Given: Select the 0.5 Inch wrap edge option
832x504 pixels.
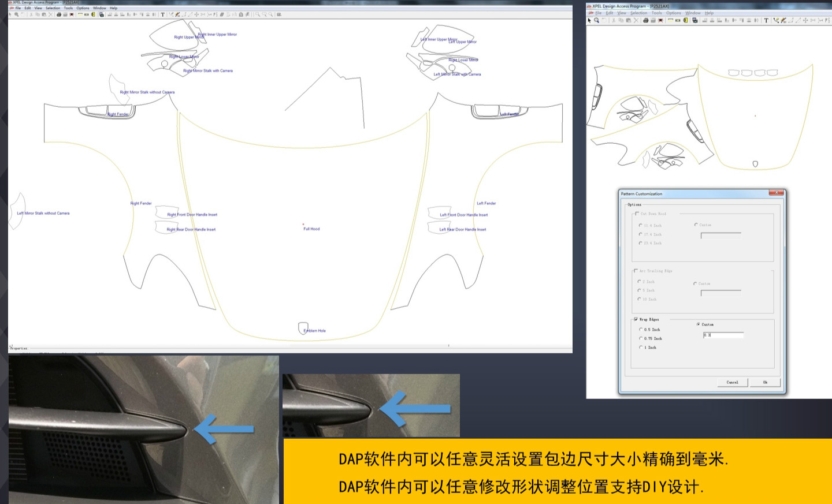Looking at the screenshot, I should tap(641, 330).
